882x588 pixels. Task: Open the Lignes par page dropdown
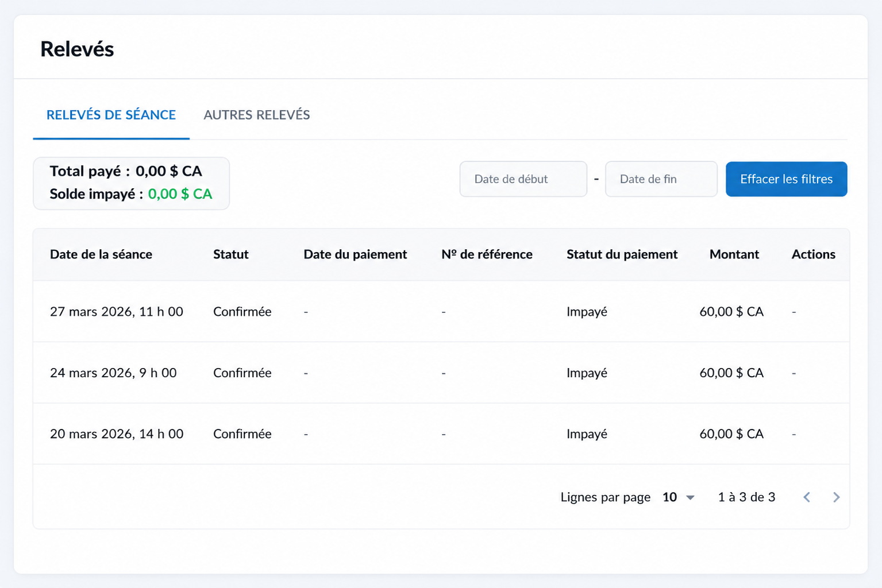679,497
